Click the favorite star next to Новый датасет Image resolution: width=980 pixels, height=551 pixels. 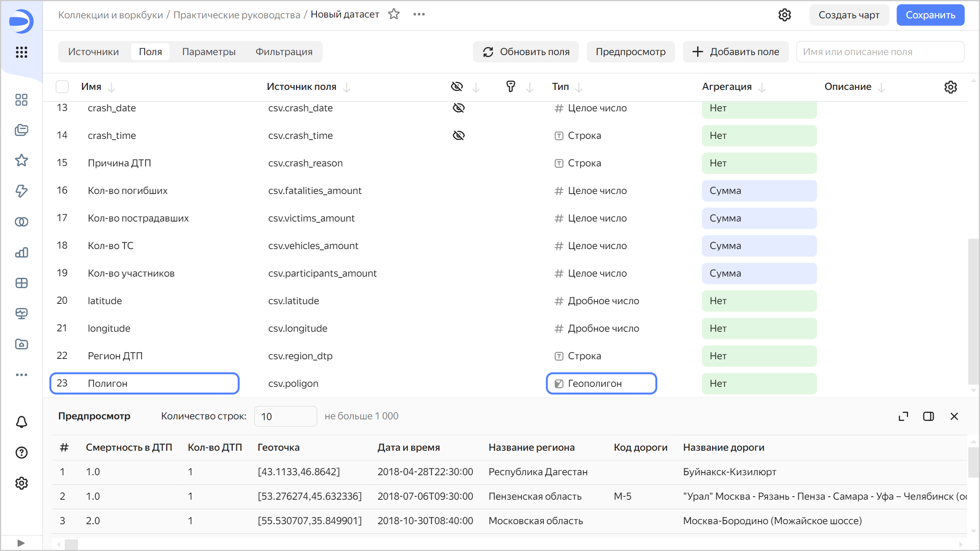click(394, 15)
